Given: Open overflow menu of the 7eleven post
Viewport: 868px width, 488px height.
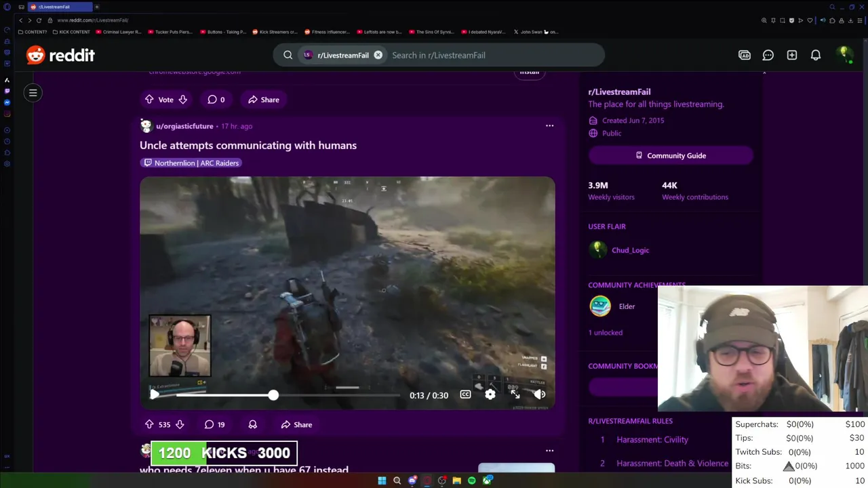Looking at the screenshot, I should [x=549, y=450].
